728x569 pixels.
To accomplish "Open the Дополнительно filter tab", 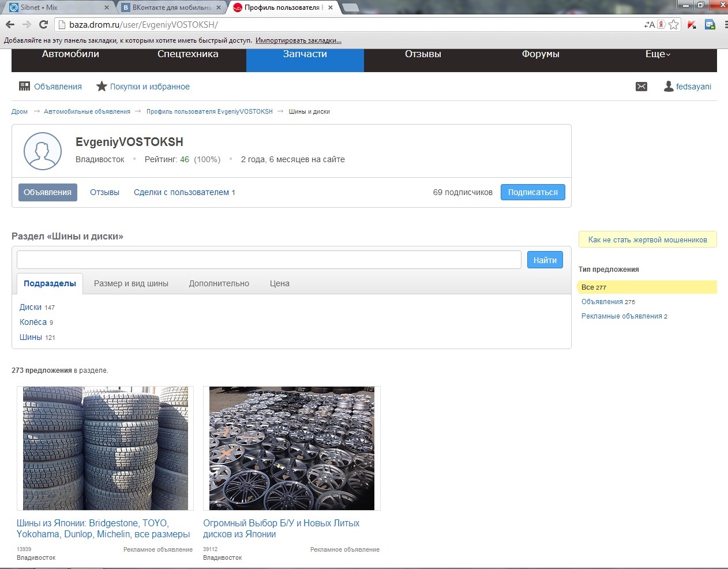I will 219,283.
